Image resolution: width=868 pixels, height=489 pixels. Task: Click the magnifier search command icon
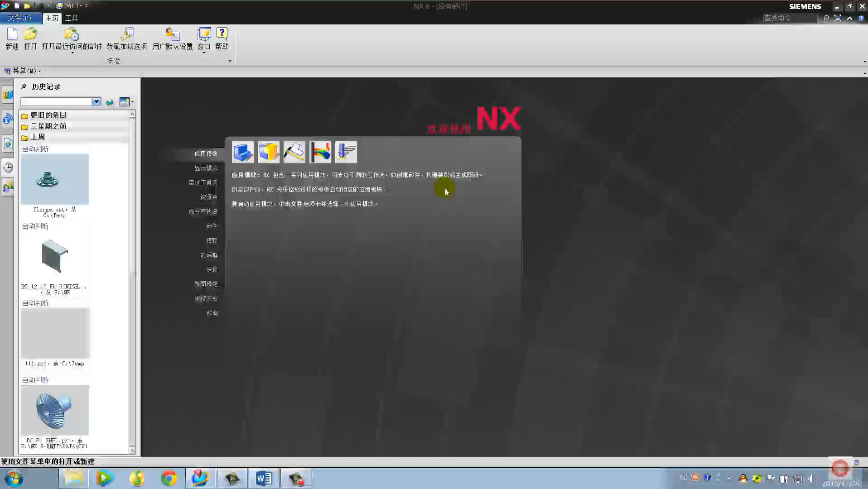point(826,18)
